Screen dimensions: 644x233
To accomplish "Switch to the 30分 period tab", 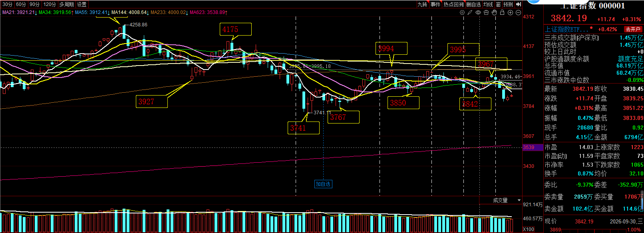I will tap(8, 4).
